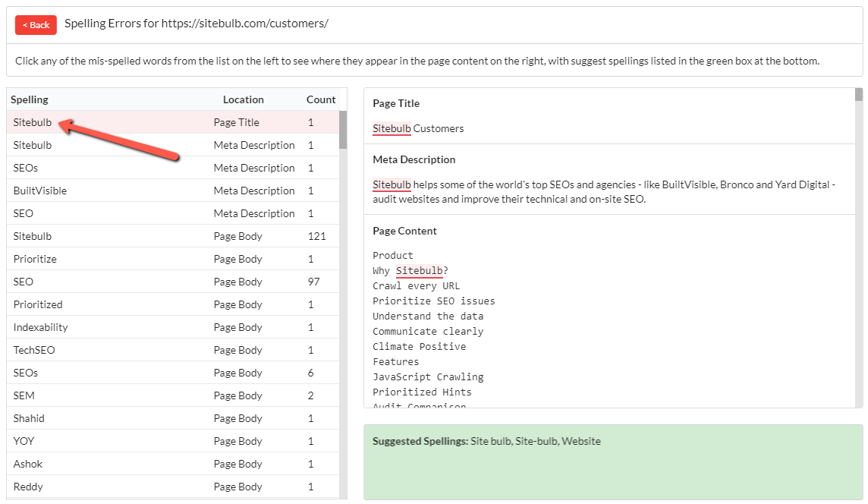Click the Count column header
This screenshot has height=504, width=868.
point(321,99)
